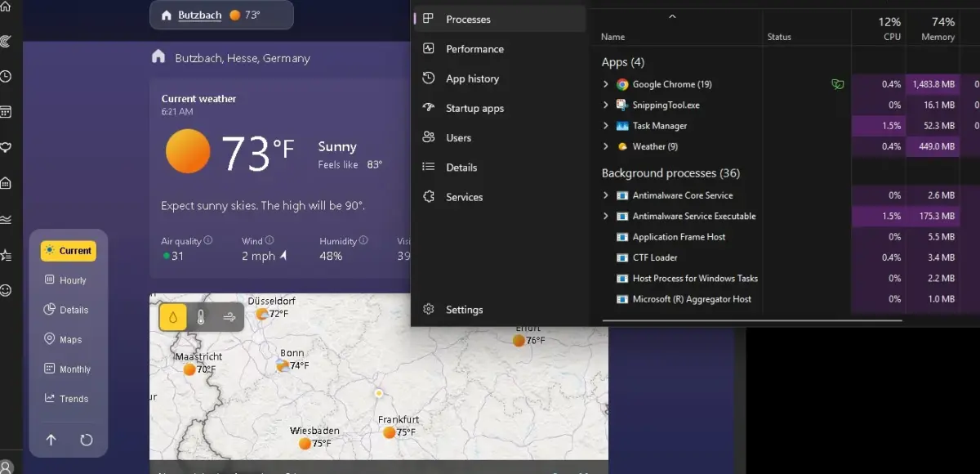
Task: Expand the Antimalware Core Service row
Action: [605, 195]
